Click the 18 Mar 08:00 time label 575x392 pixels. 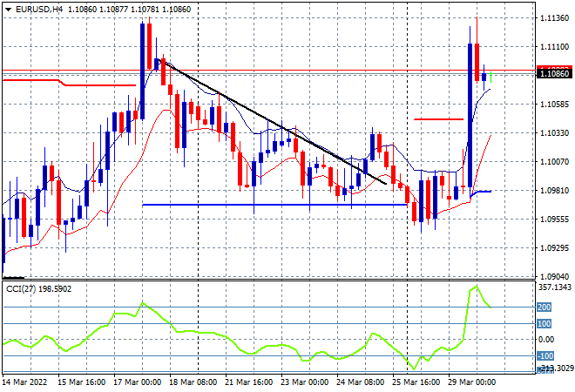193,382
